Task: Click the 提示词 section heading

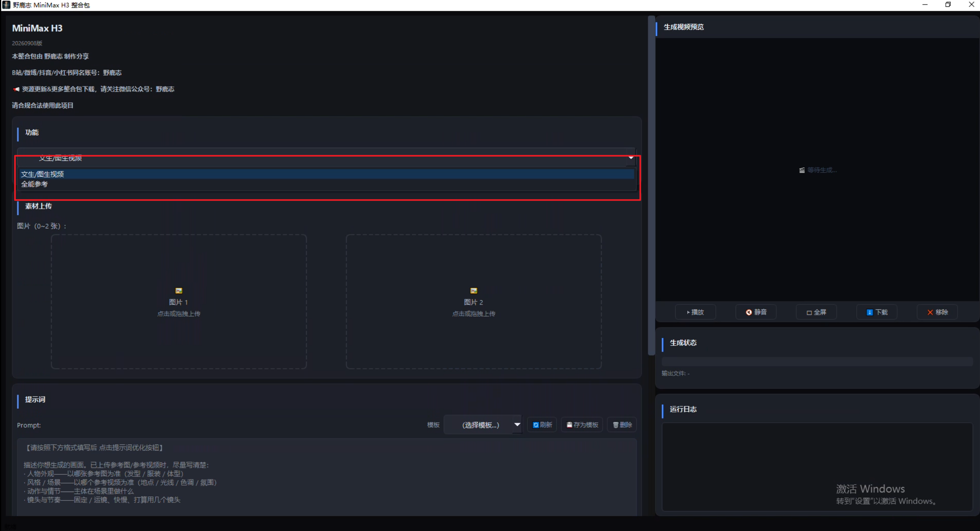Action: coord(35,399)
